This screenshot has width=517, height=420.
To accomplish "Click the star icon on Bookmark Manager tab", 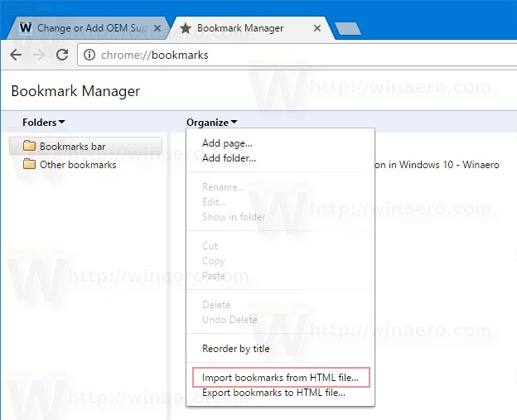I will tap(186, 28).
